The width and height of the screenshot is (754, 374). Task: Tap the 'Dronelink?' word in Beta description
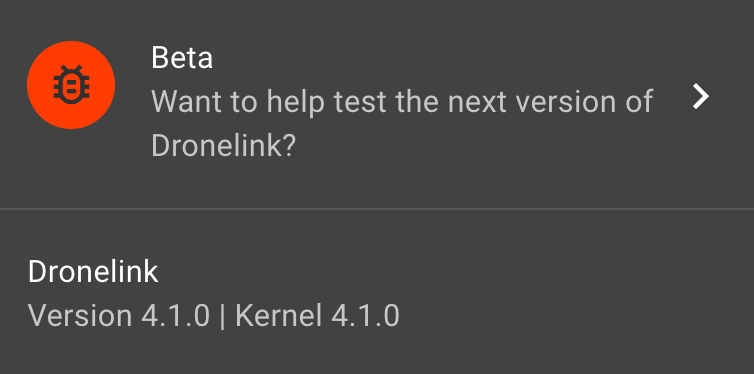click(223, 146)
